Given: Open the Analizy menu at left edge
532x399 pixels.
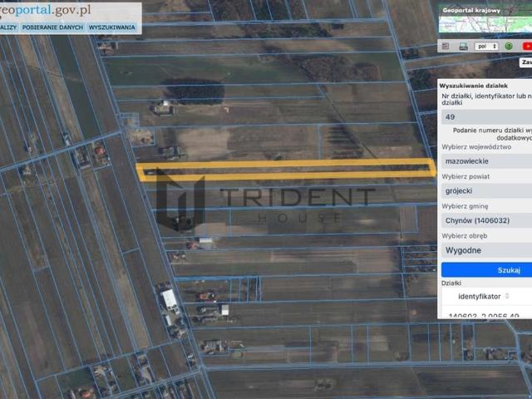Looking at the screenshot, I should [7, 27].
